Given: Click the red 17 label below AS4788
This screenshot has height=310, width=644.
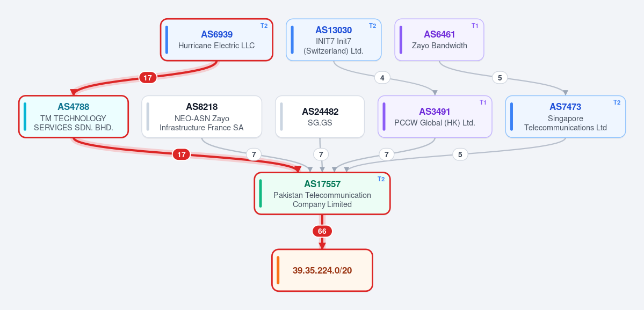Looking at the screenshot, I should pos(182,154).
